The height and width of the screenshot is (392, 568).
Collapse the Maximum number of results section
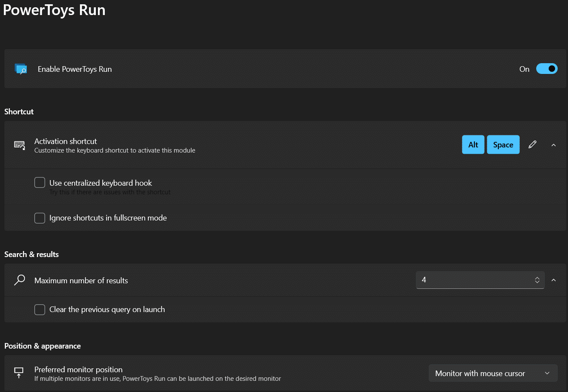click(x=553, y=280)
